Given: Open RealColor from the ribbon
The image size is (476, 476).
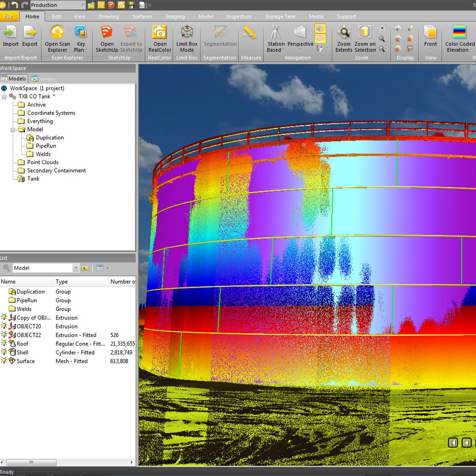Looking at the screenshot, I should pos(159,33).
